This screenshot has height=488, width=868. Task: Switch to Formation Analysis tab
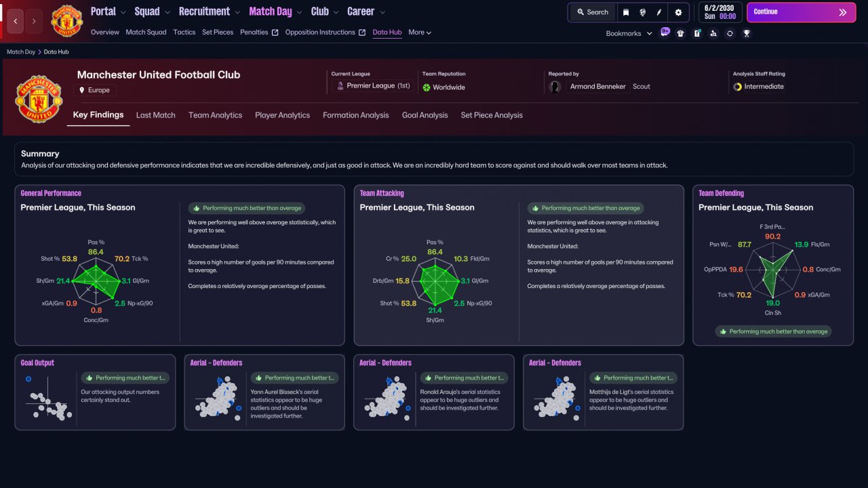[356, 115]
